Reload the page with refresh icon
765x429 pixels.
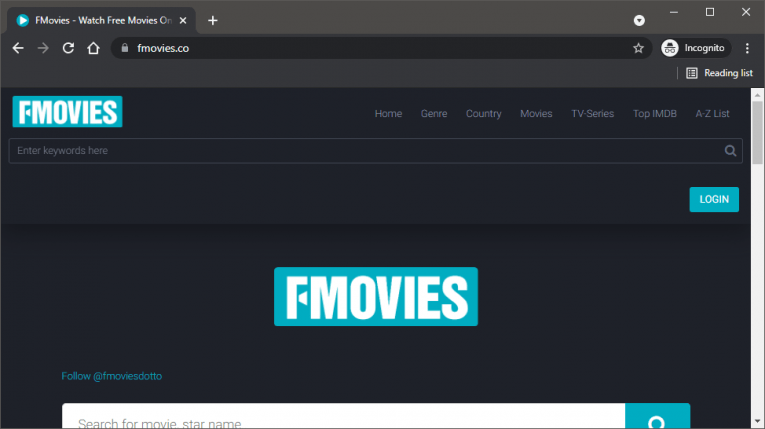coord(68,48)
